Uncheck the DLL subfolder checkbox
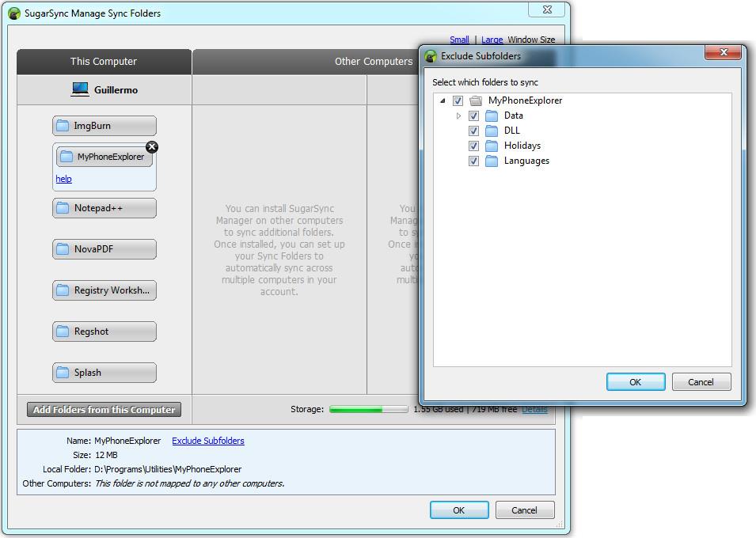Image resolution: width=756 pixels, height=538 pixels. tap(473, 131)
